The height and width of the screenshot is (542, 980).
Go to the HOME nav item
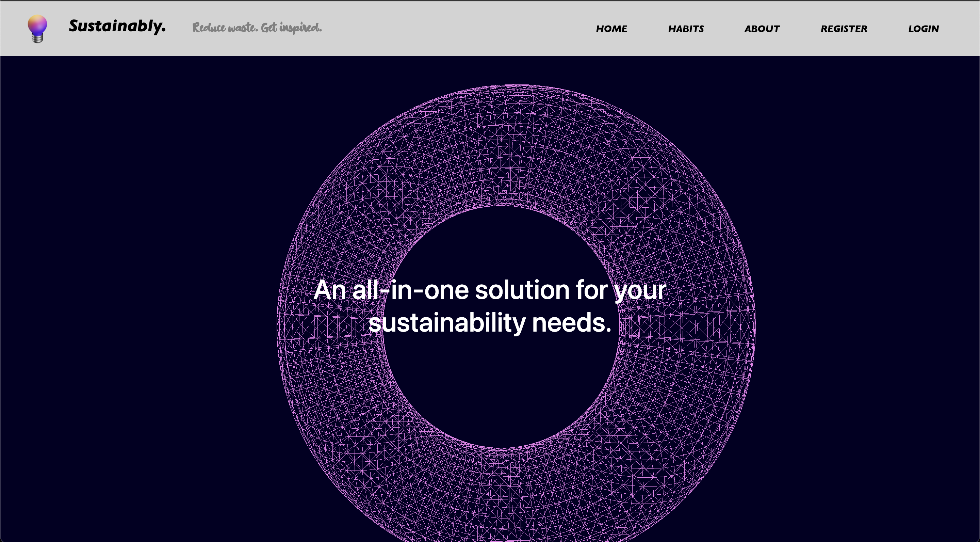[x=611, y=29]
